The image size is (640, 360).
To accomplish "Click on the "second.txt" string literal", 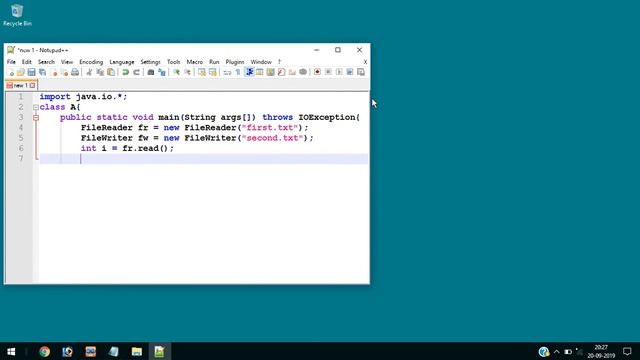I will pos(272,138).
